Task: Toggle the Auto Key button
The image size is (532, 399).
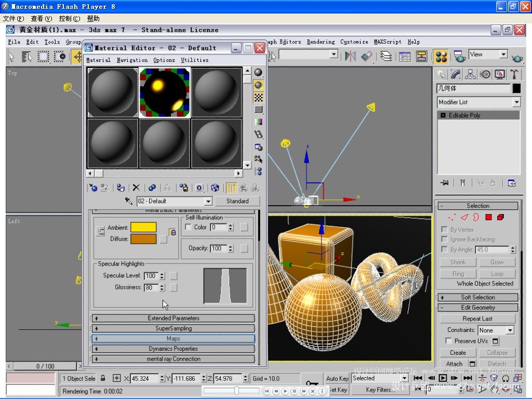Action: [x=337, y=378]
